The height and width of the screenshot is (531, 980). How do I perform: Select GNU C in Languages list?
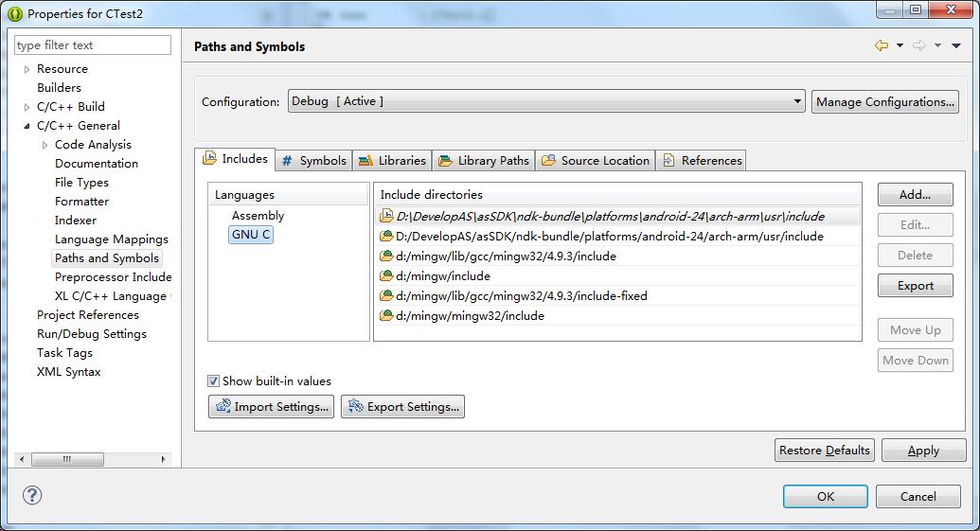point(251,235)
